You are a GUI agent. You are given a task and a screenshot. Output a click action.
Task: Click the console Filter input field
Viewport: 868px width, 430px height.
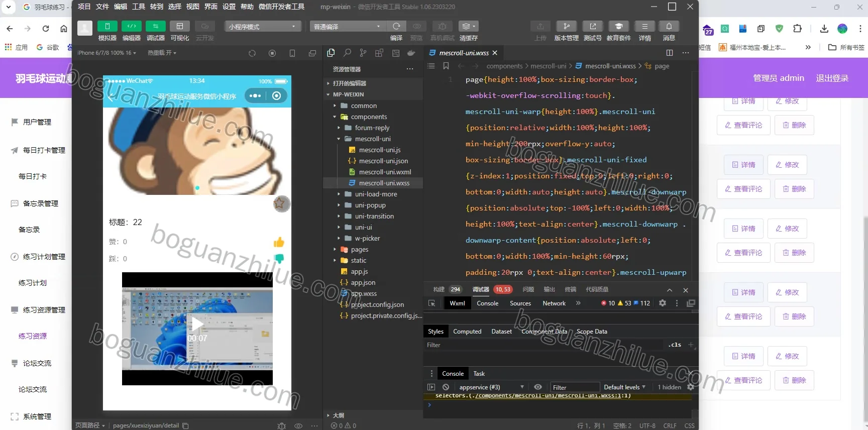click(x=575, y=387)
